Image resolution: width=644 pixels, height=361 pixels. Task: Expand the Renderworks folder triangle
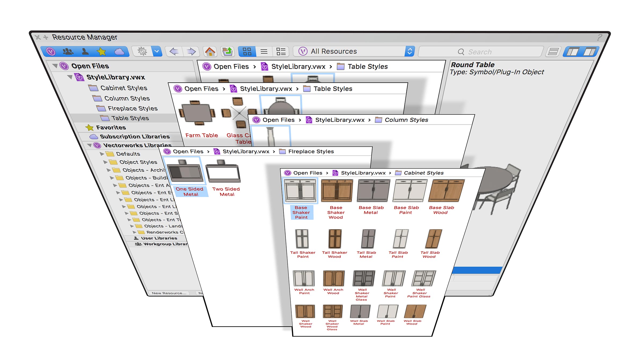135,232
